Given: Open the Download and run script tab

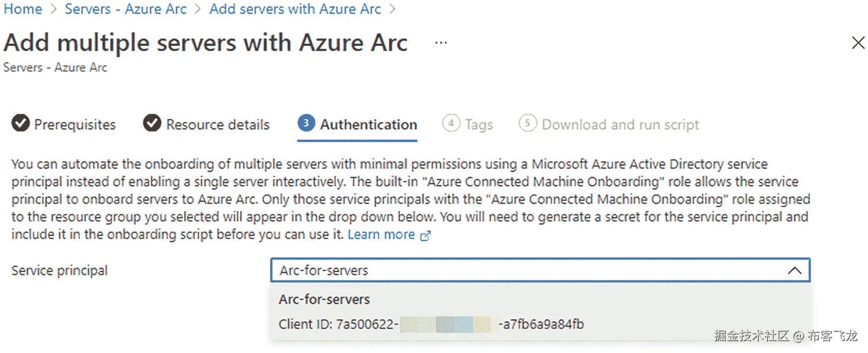Looking at the screenshot, I should [620, 125].
